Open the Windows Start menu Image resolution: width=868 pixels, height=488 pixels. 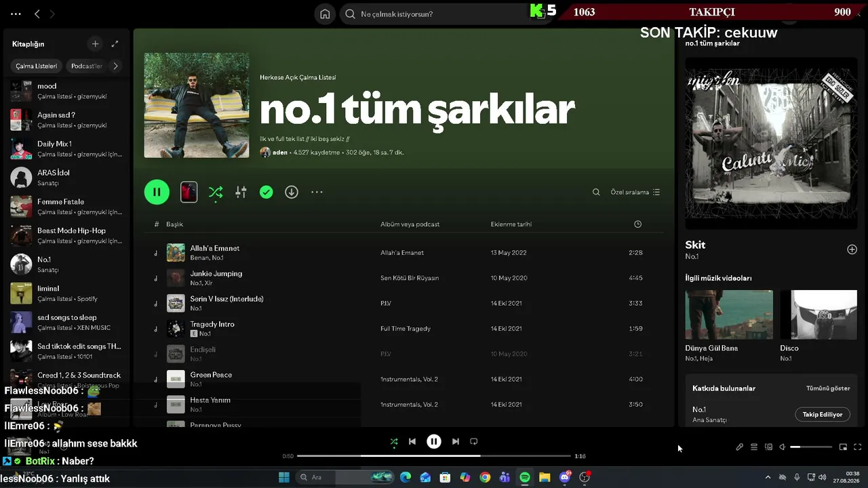pyautogui.click(x=284, y=477)
